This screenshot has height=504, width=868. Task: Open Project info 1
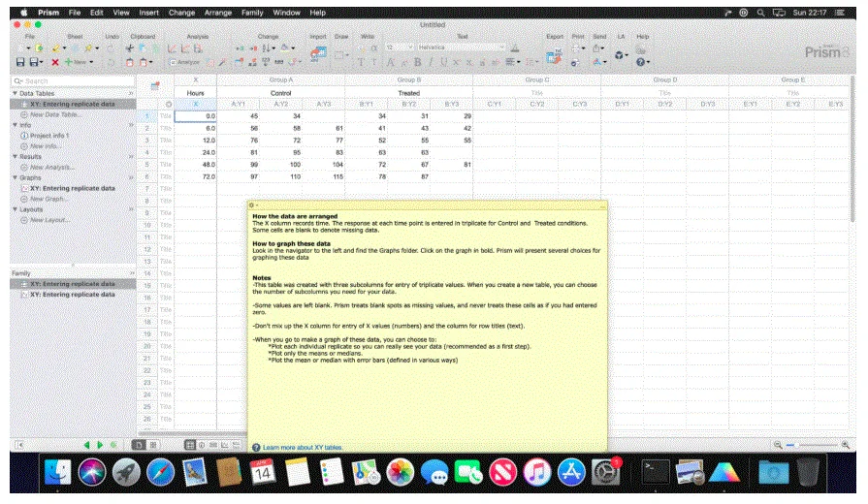point(49,136)
